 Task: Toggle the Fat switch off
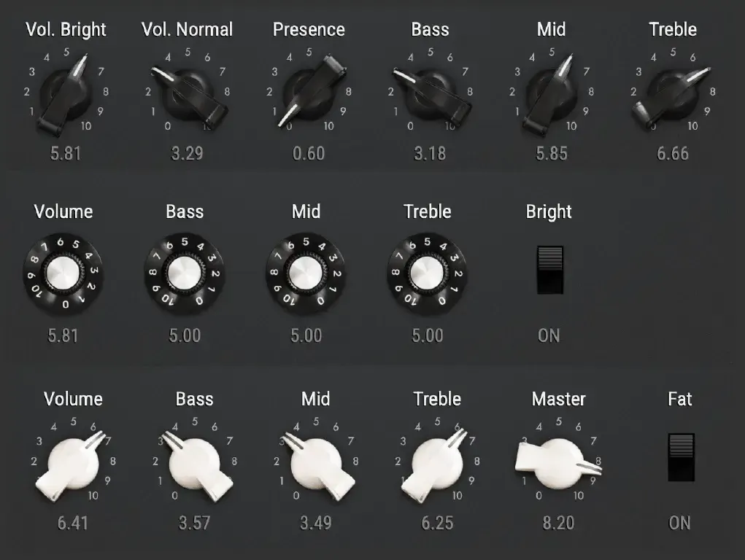[680, 458]
